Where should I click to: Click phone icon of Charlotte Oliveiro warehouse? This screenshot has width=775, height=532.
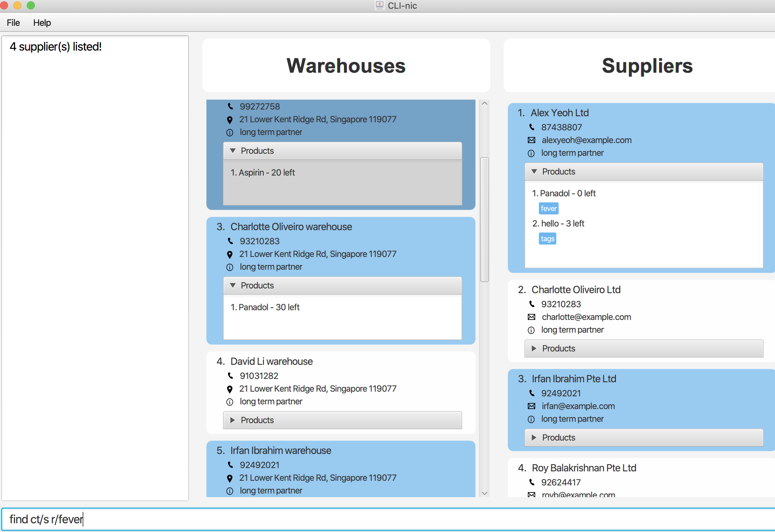point(230,241)
